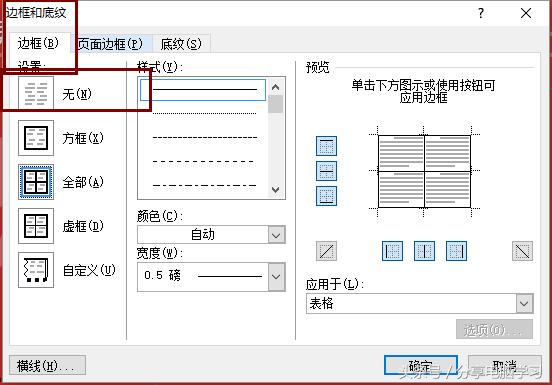Screen dimensions: 552x385
Task: Close the 边框和底纹 dialog
Action: (526, 13)
